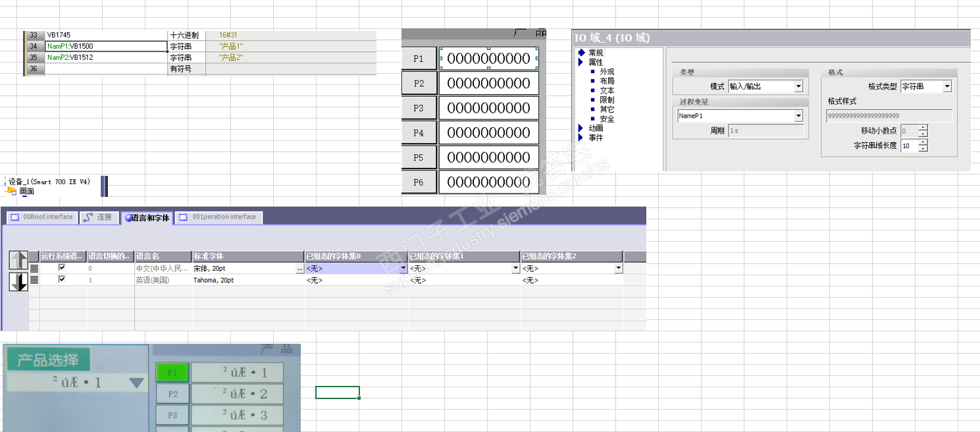Open the 格式类型 dropdown showing 字符串
The width and height of the screenshot is (980, 432).
tap(947, 86)
